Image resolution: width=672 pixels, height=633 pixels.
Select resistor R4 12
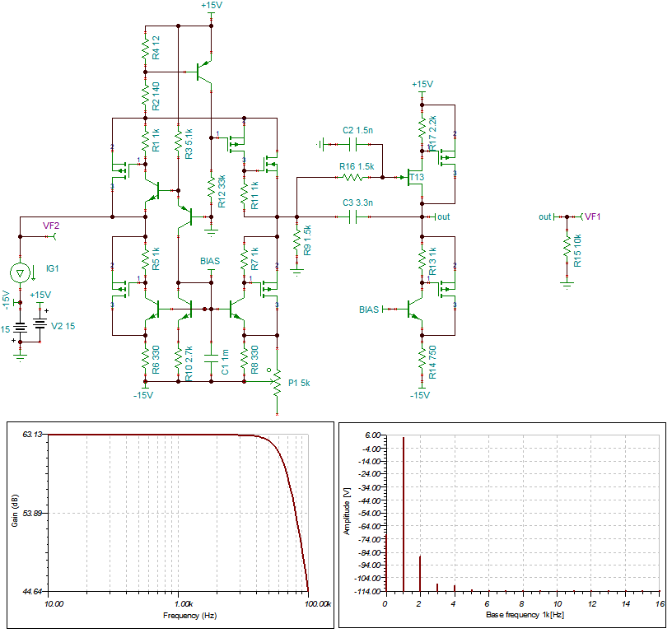(145, 49)
